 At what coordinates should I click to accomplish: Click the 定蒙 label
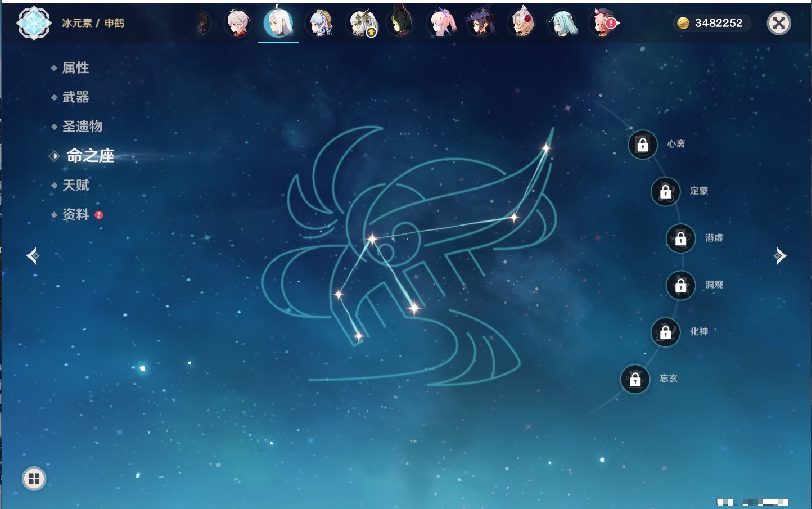pos(699,191)
